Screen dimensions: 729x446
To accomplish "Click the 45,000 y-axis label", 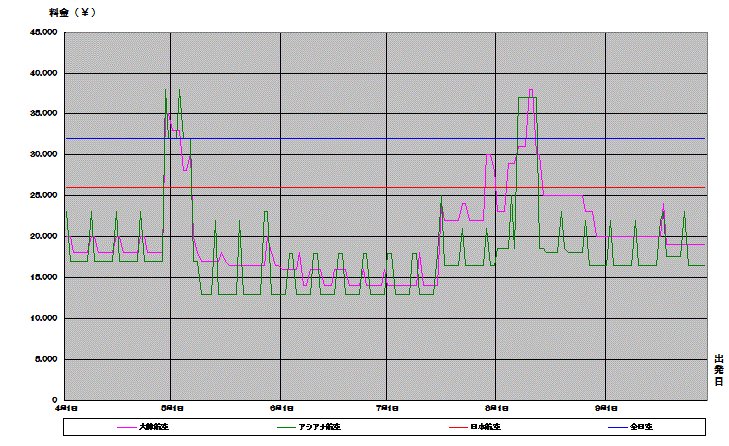I will (42, 32).
